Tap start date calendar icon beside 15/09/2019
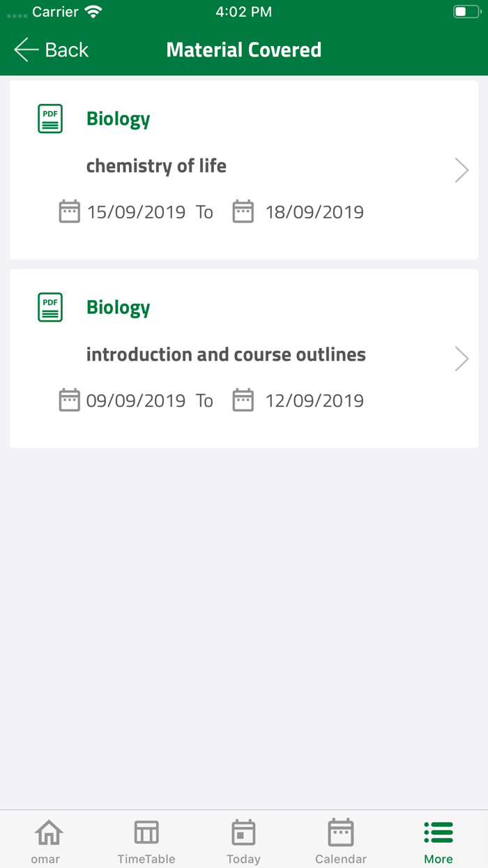The image size is (488, 868). tap(70, 211)
